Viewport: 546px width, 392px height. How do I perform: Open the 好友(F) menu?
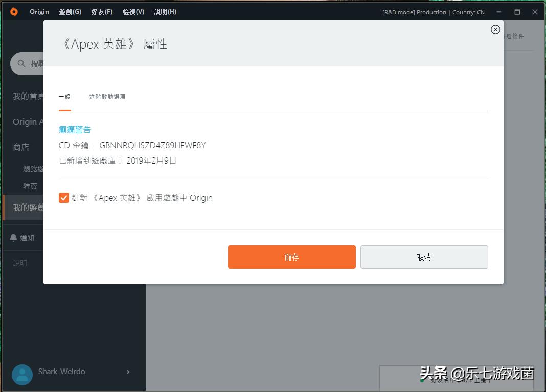click(x=101, y=11)
